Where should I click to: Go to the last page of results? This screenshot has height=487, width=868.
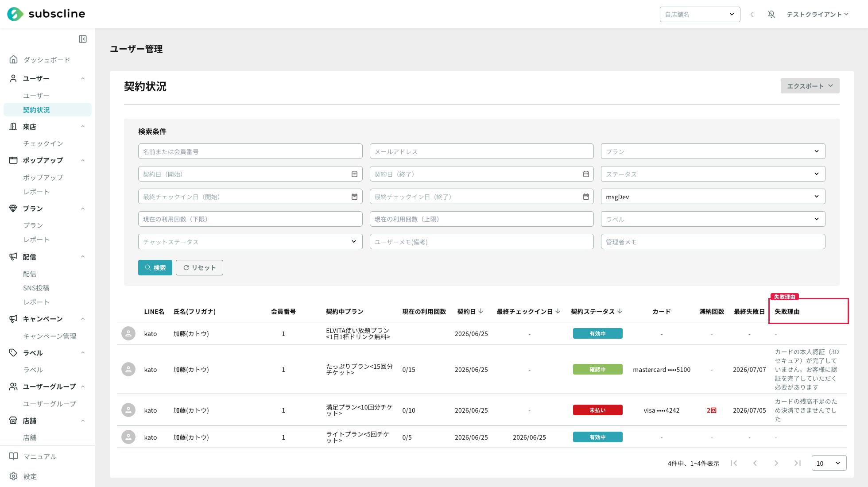tap(798, 463)
